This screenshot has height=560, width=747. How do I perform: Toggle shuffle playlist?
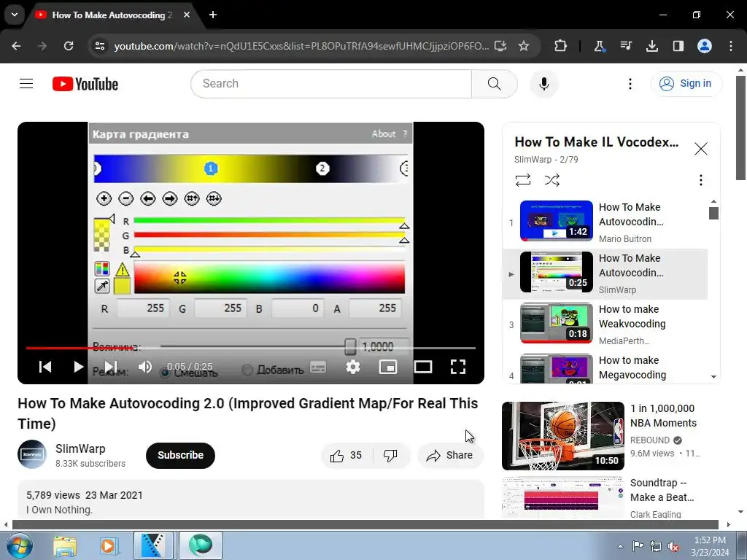point(551,180)
